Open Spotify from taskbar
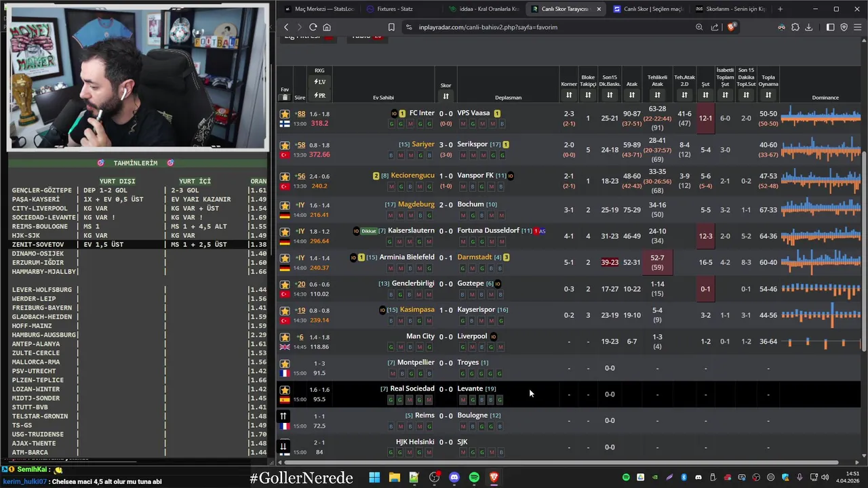 tap(474, 477)
